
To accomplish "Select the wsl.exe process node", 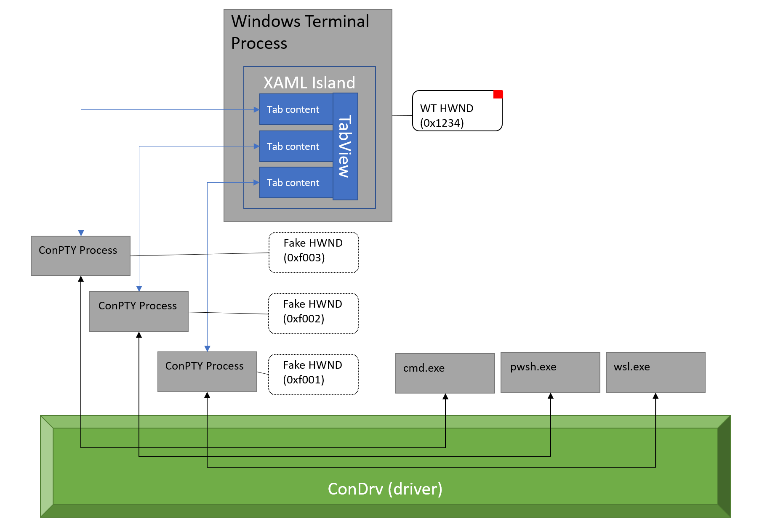I will click(x=655, y=372).
